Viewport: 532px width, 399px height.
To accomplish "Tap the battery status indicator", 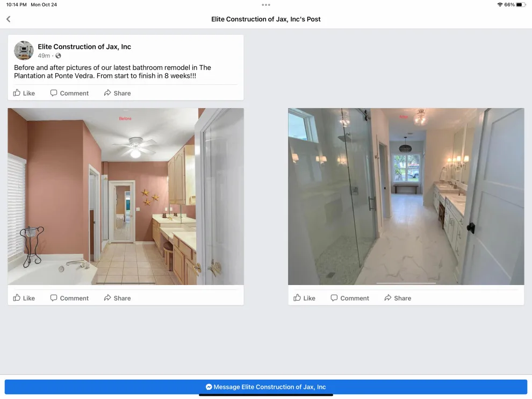I will coord(521,5).
